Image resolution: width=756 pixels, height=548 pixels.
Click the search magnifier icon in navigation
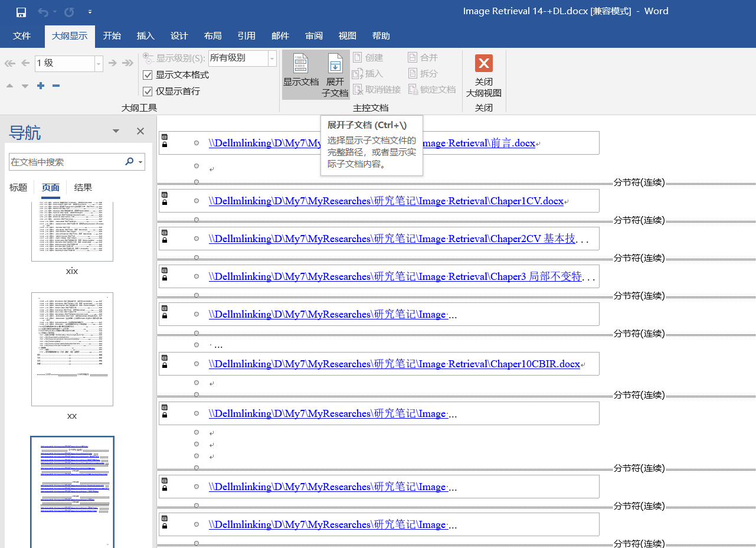pos(129,162)
